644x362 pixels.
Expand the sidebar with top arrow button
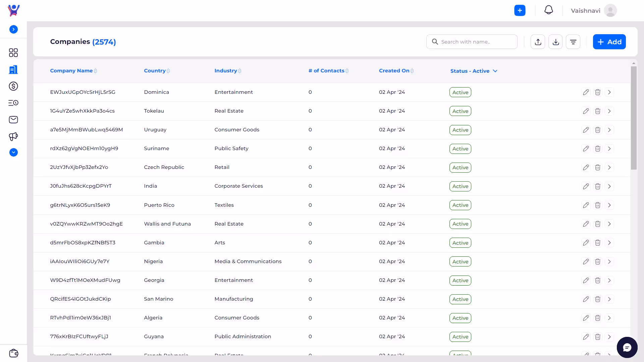pyautogui.click(x=13, y=29)
